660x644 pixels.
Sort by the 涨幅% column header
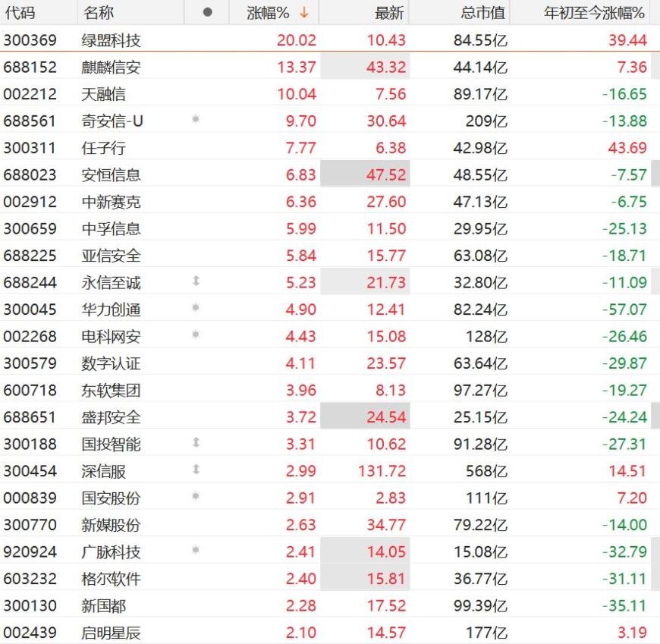(x=268, y=13)
